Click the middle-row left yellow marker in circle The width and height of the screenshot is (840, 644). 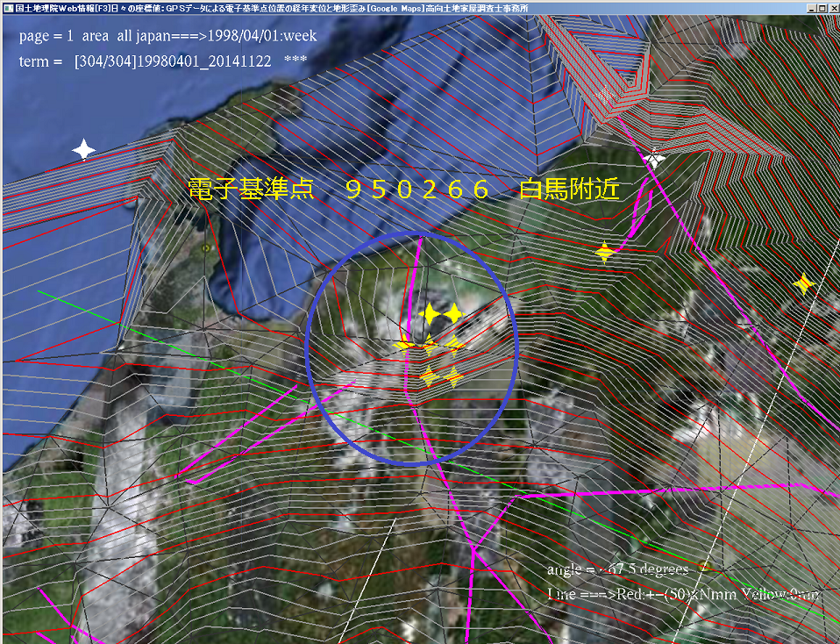click(404, 344)
